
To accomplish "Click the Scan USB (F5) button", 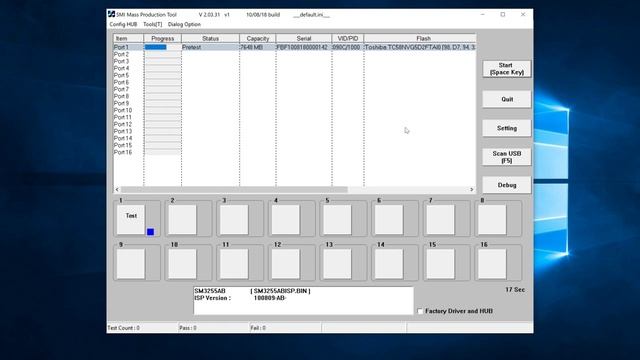I will [507, 157].
